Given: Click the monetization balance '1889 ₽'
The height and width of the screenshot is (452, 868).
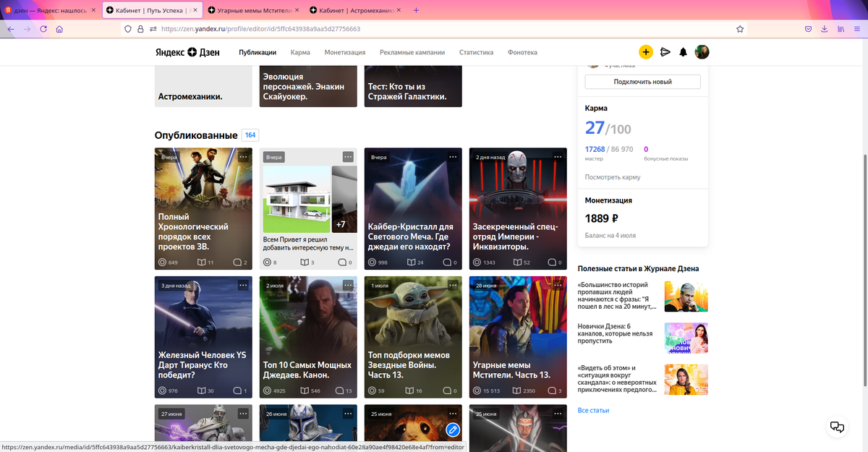Looking at the screenshot, I should (601, 218).
